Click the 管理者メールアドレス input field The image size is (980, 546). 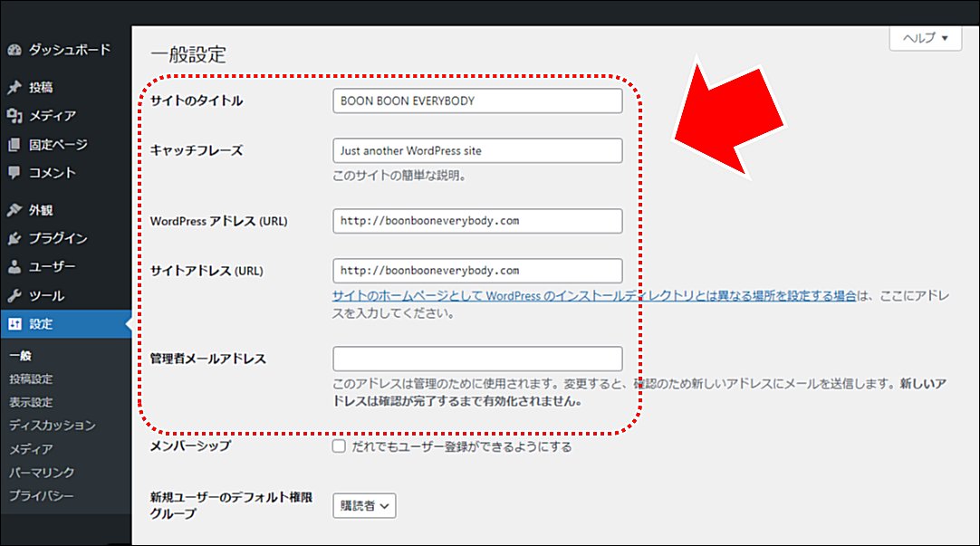point(477,359)
